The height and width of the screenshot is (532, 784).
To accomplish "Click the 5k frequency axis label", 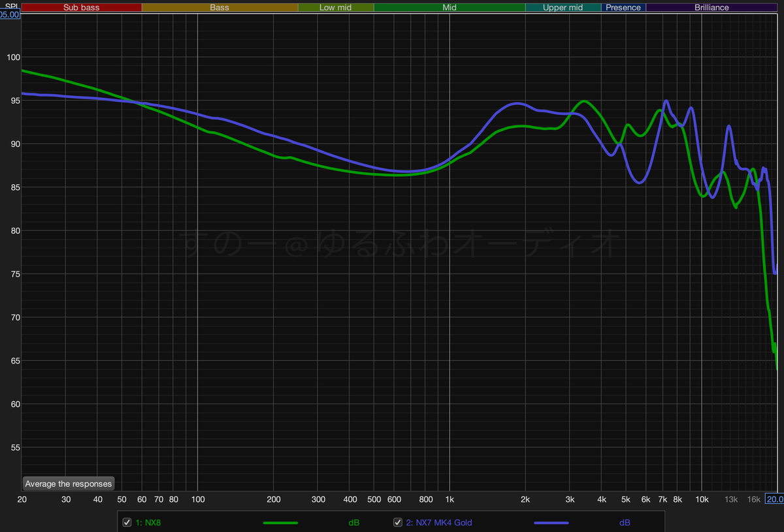I will (626, 499).
